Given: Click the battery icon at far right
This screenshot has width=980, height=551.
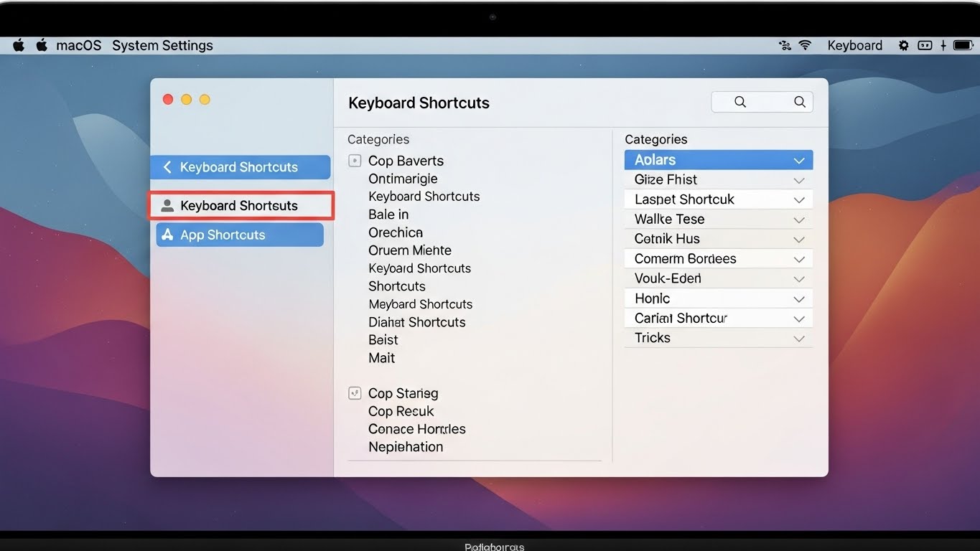Looking at the screenshot, I should click(x=962, y=45).
